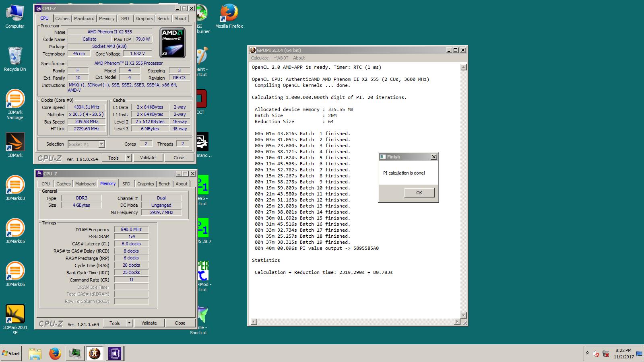Click Validate in bottom CPU-Z window
The image size is (644, 362).
[x=149, y=323]
